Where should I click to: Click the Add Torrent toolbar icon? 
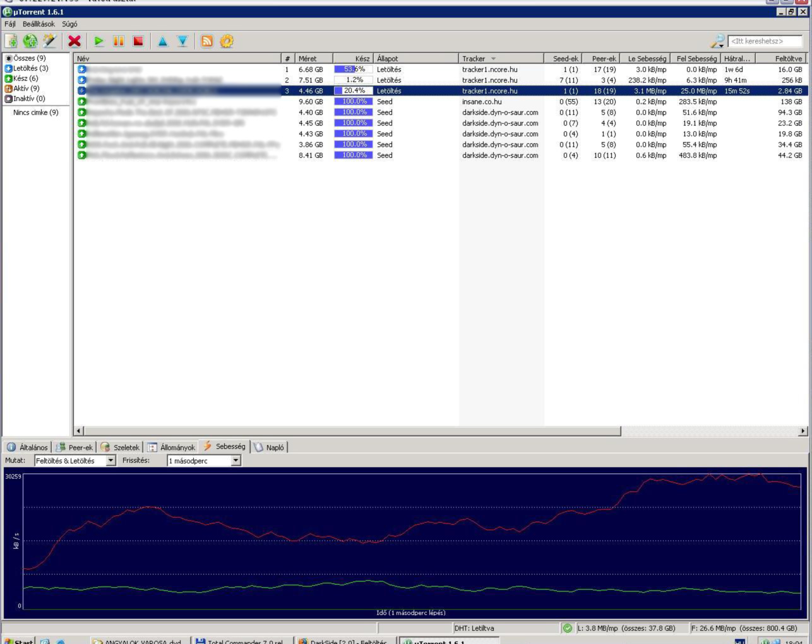click(11, 41)
